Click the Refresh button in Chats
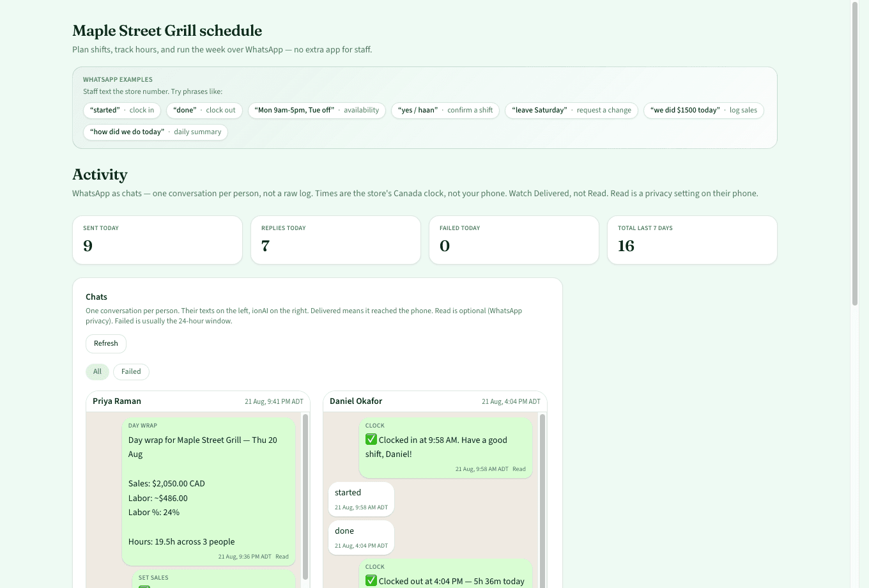Viewport: 869px width, 588px height. point(106,344)
